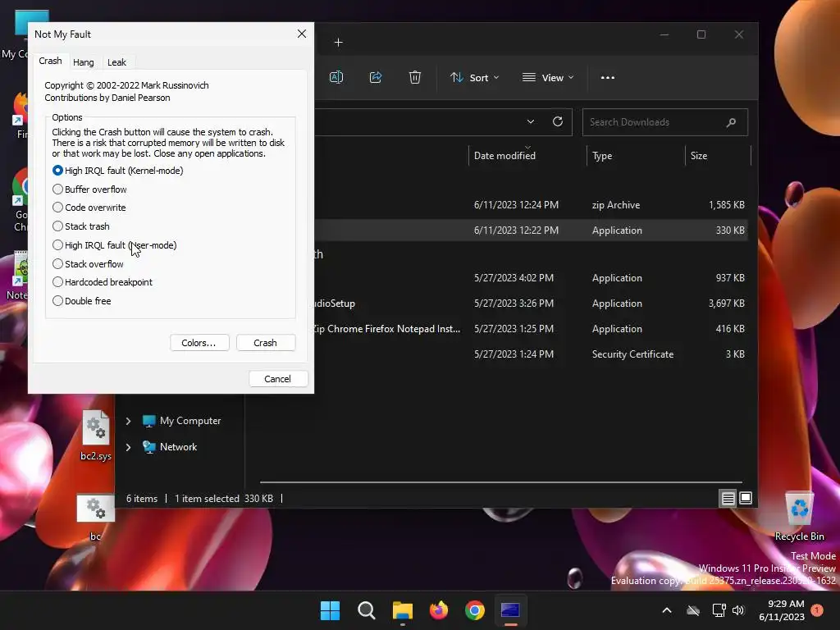Maximize the File Explorer window
The height and width of the screenshot is (630, 840).
click(701, 34)
